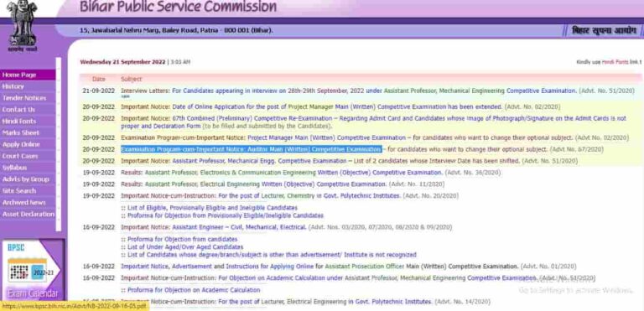Click the national emblem logo

click(22, 26)
